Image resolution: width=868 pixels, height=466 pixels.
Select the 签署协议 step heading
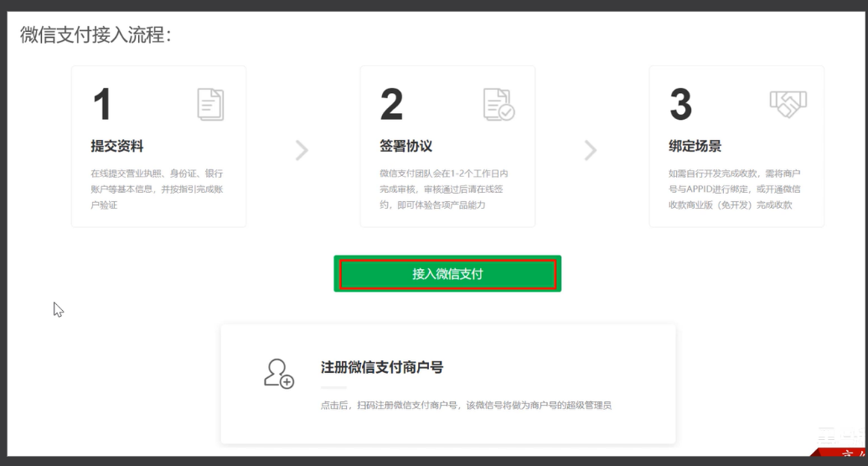click(x=406, y=146)
